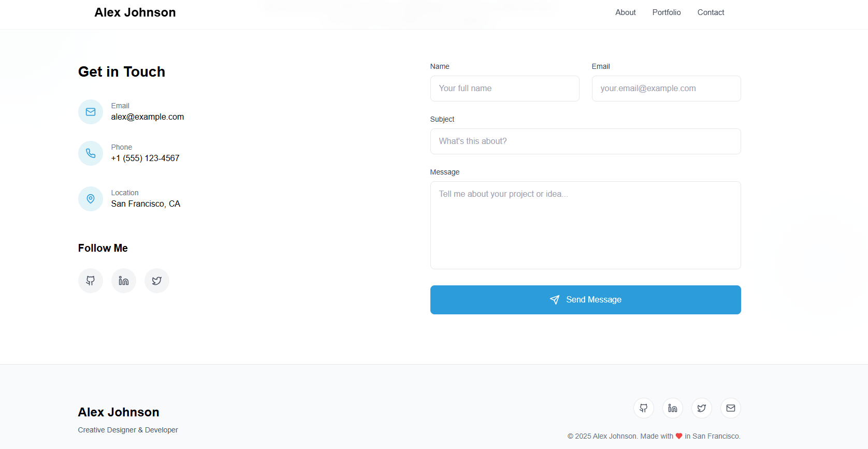Viewport: 868px width, 449px height.
Task: Click into the Email input field
Action: click(x=666, y=89)
